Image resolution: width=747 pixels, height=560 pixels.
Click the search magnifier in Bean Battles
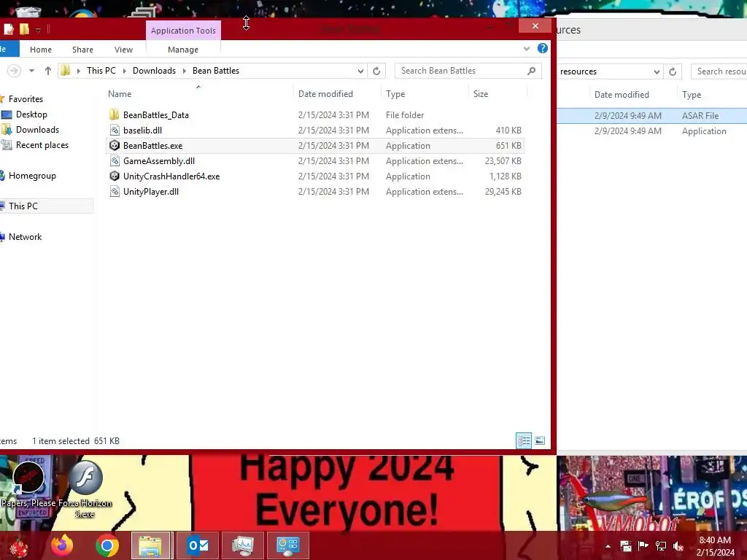point(532,71)
